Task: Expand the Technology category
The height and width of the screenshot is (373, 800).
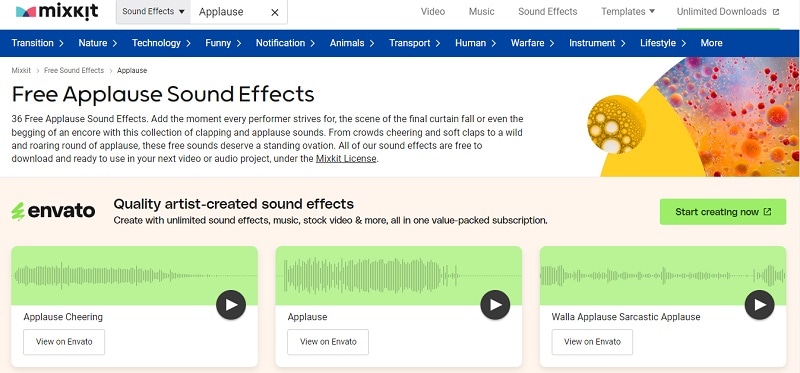Action: pos(161,43)
